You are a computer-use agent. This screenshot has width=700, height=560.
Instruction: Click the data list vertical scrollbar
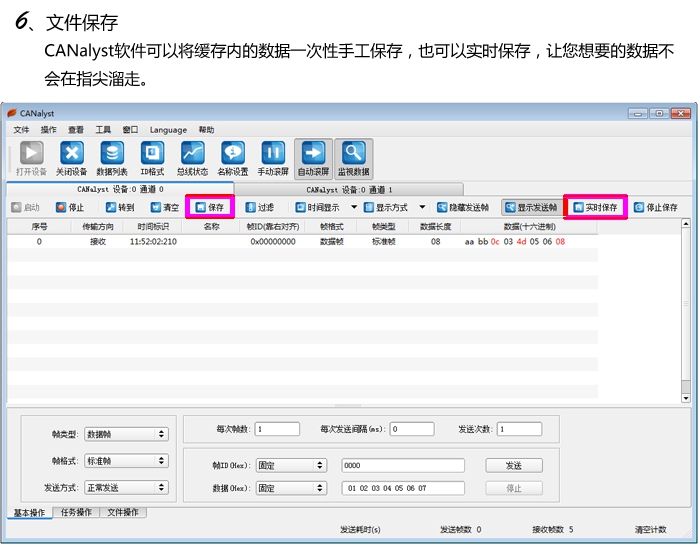click(x=685, y=310)
